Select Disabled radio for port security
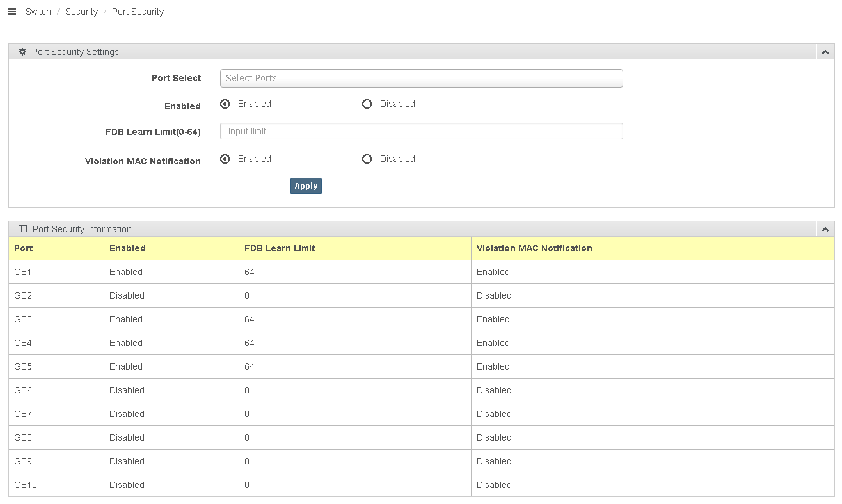 tap(367, 104)
